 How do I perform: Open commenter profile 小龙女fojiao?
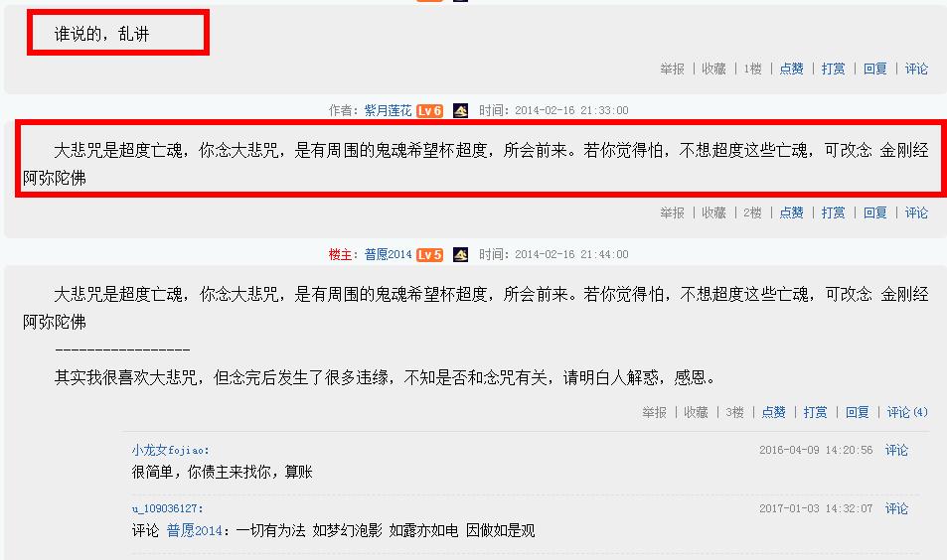pos(170,450)
